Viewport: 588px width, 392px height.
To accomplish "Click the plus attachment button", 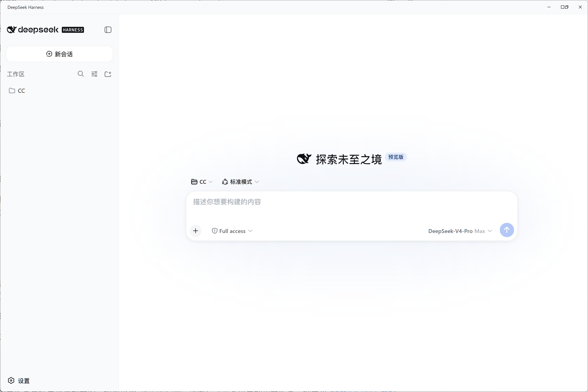I will click(x=196, y=231).
